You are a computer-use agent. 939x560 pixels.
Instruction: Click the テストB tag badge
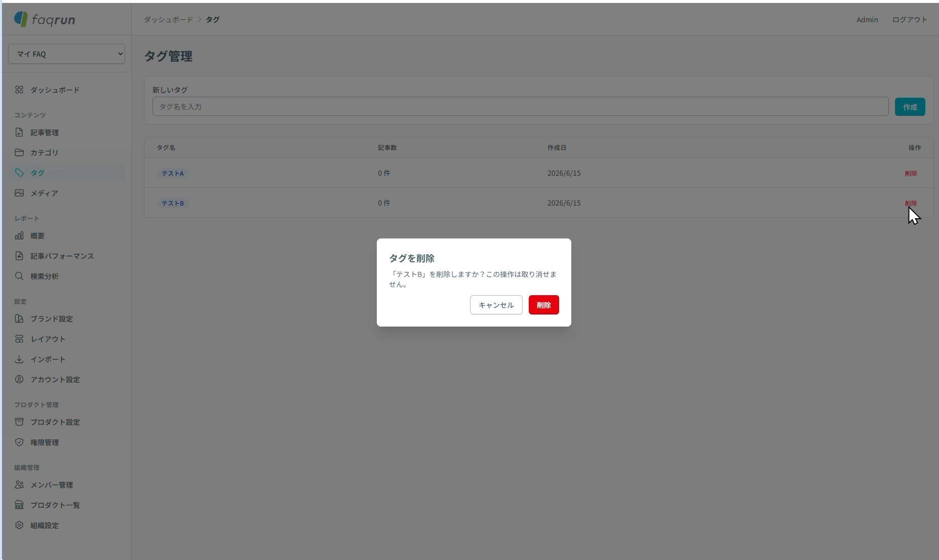173,203
